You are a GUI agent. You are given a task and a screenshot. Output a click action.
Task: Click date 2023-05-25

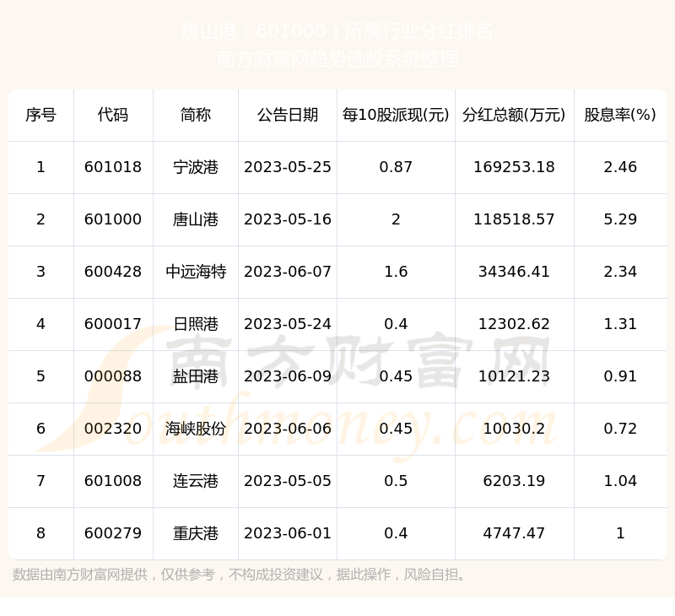(x=288, y=167)
